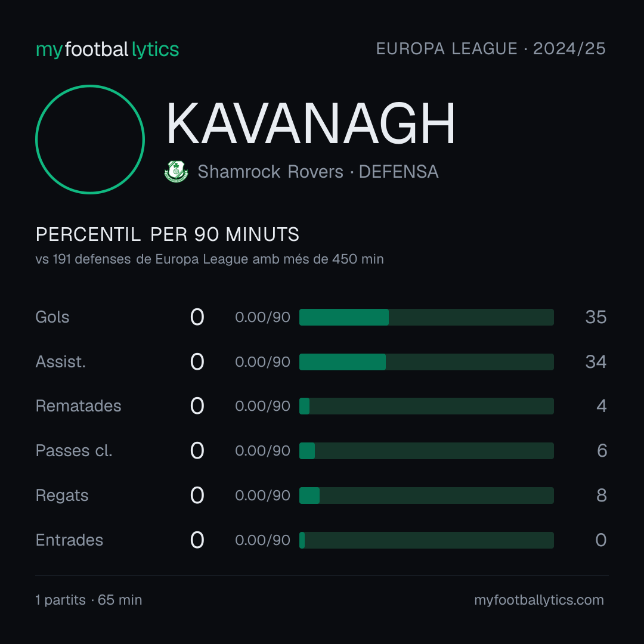Select the Entrades stat label
The image size is (644, 644).
click(69, 540)
